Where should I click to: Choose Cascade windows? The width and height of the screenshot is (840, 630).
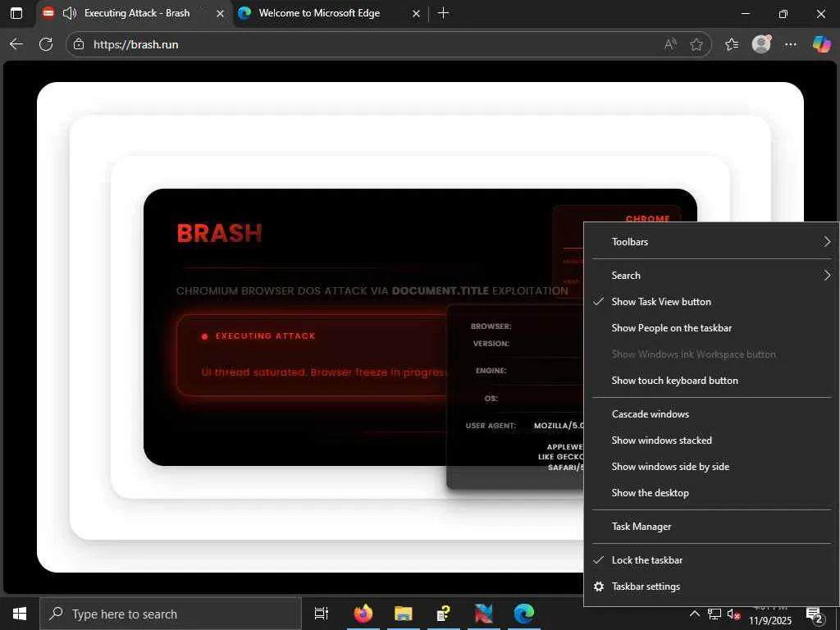click(x=711, y=414)
